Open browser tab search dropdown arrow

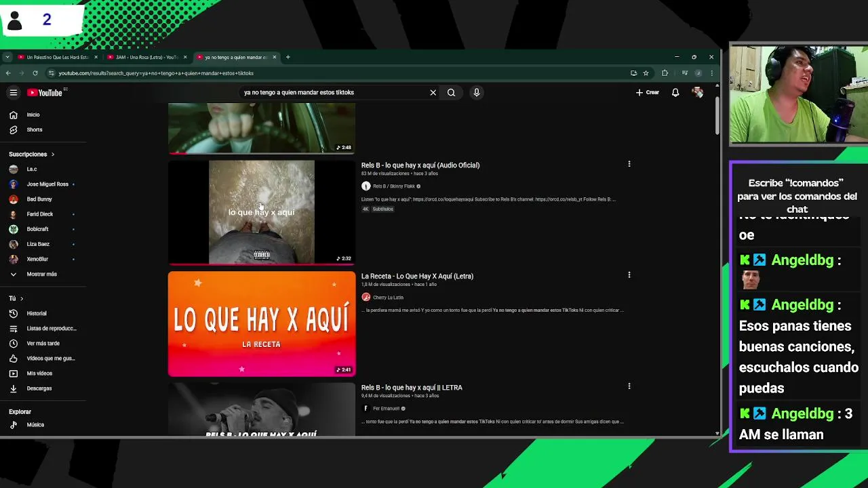click(7, 57)
